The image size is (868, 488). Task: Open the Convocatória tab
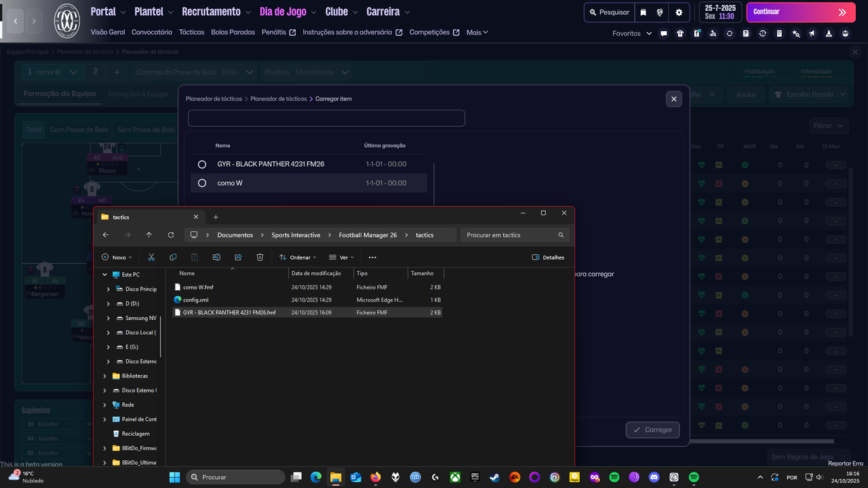(152, 33)
